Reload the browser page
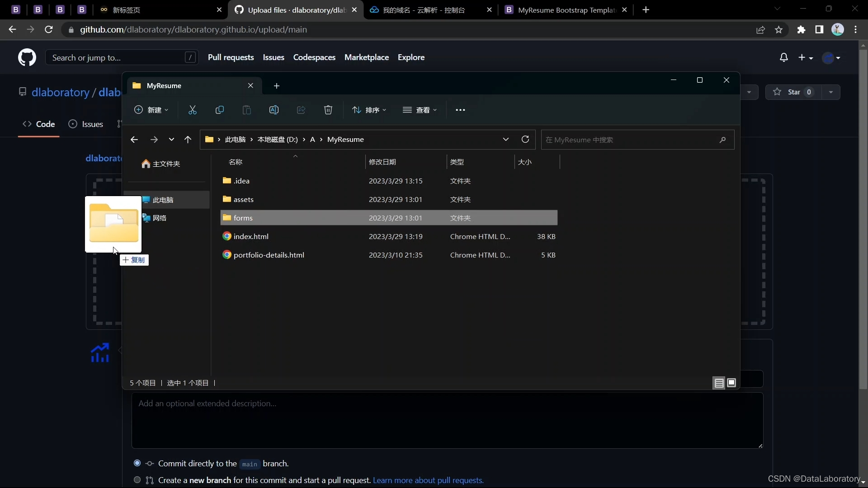Viewport: 868px width, 488px height. [49, 29]
